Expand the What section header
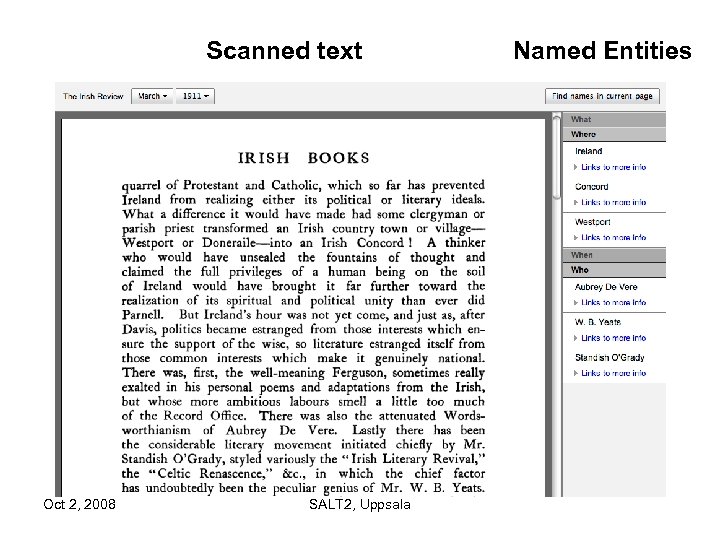The image size is (720, 540). point(614,119)
